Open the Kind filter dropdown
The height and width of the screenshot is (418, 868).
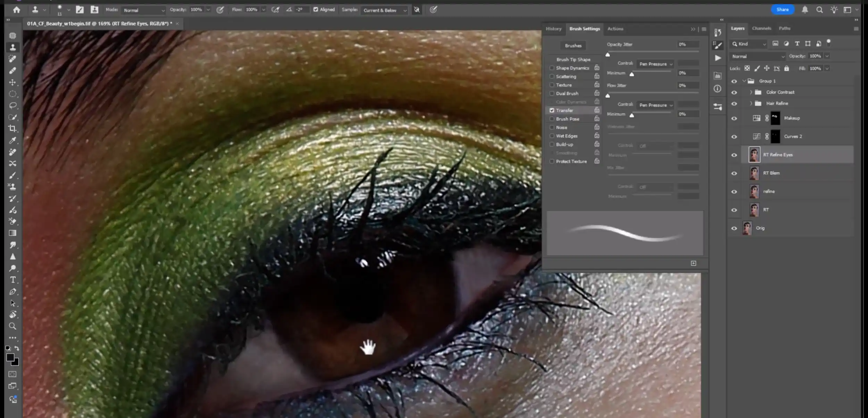tap(749, 44)
